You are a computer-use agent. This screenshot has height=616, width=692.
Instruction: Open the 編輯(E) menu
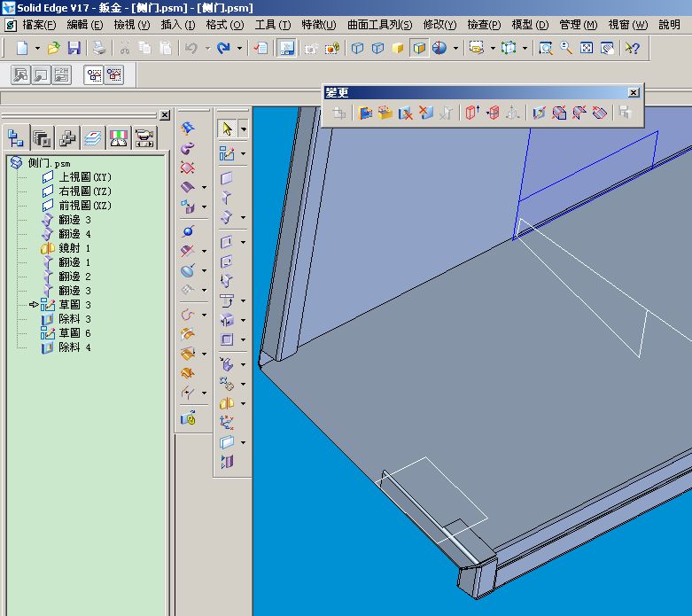tap(85, 25)
